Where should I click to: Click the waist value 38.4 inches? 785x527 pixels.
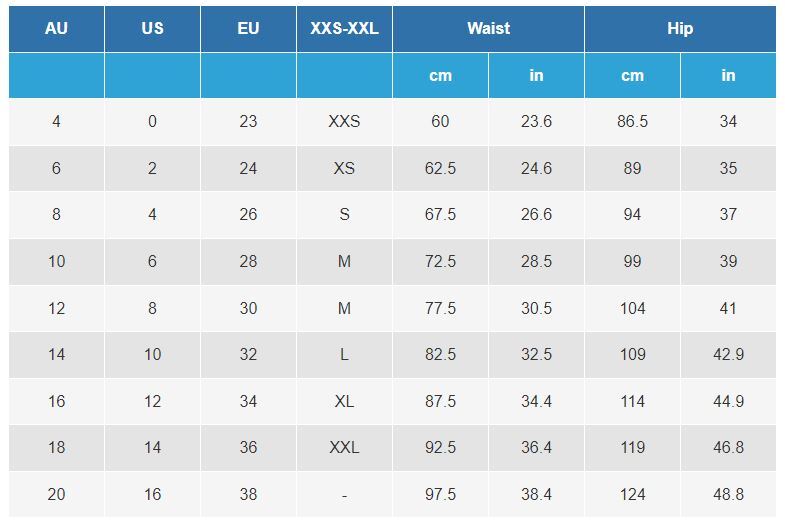point(536,494)
